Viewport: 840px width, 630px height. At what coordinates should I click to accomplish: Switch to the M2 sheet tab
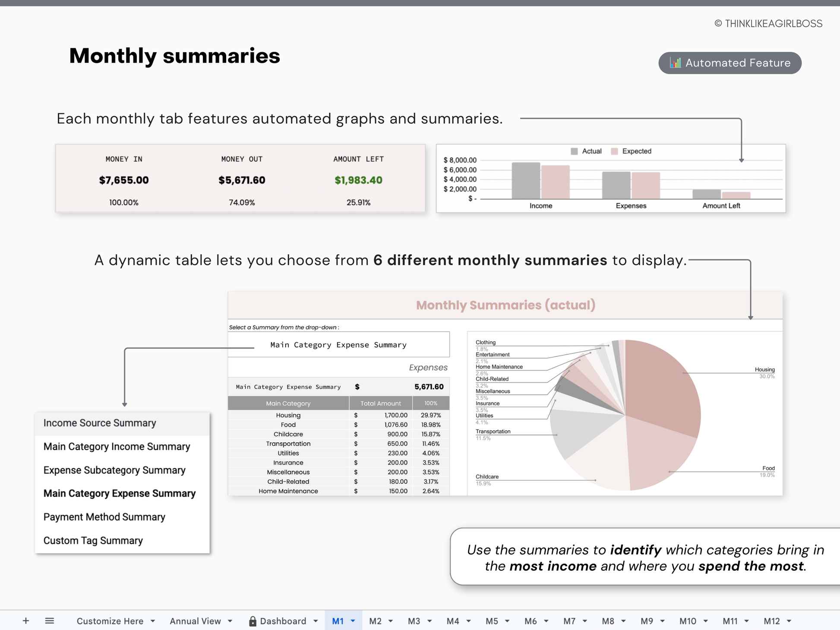pyautogui.click(x=375, y=621)
